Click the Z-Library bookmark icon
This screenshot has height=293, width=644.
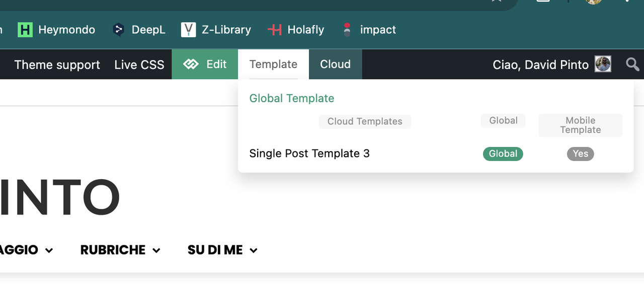coord(188,30)
